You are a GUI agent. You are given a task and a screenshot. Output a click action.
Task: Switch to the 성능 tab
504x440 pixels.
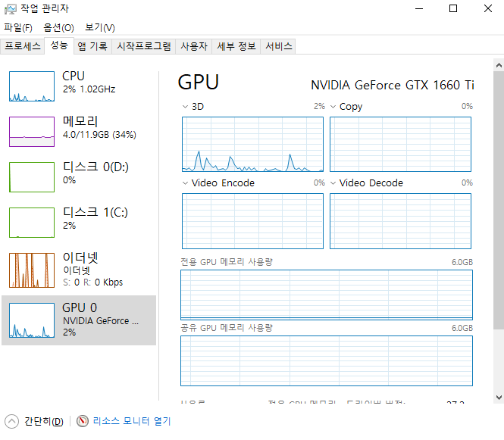(x=59, y=45)
